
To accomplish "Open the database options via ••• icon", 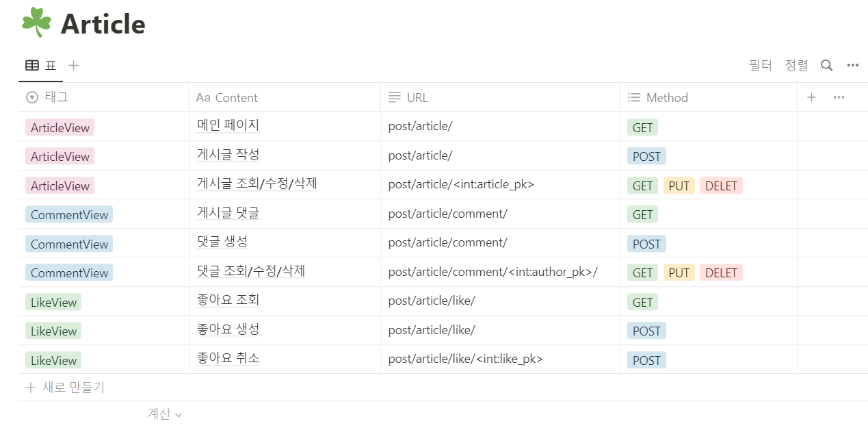I will [x=852, y=64].
